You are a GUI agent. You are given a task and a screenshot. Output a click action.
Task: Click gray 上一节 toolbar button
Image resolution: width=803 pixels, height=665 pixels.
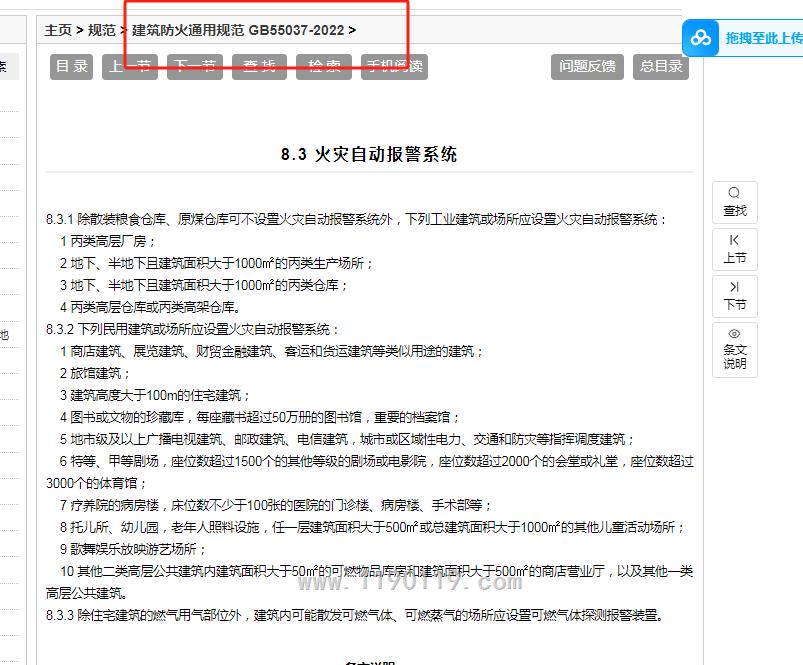pos(131,66)
